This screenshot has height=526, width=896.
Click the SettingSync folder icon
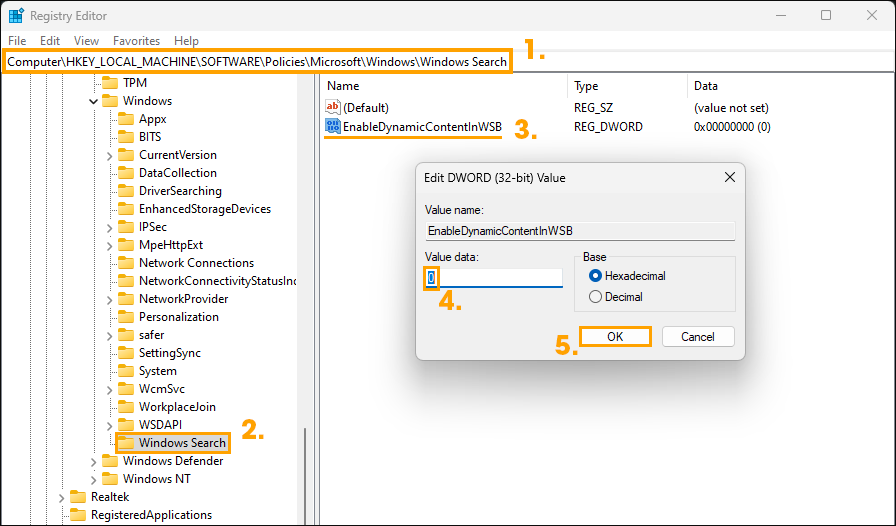[126, 353]
